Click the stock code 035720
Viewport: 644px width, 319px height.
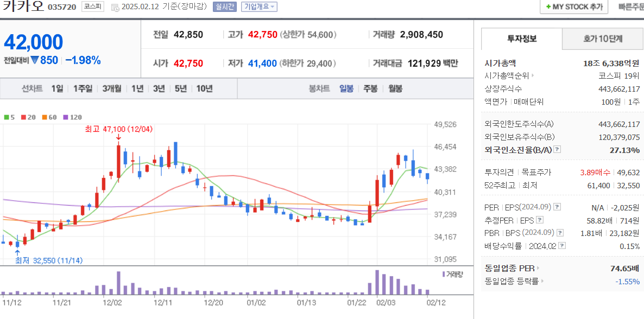click(x=61, y=7)
